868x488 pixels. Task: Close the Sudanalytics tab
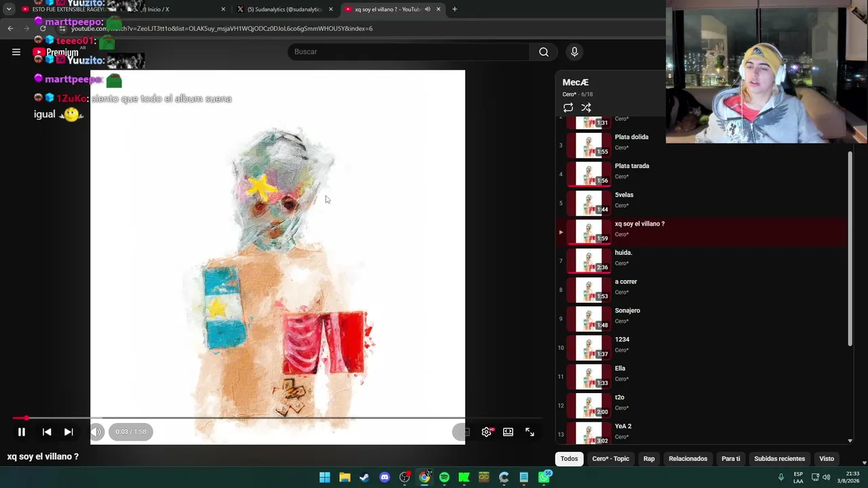click(331, 9)
